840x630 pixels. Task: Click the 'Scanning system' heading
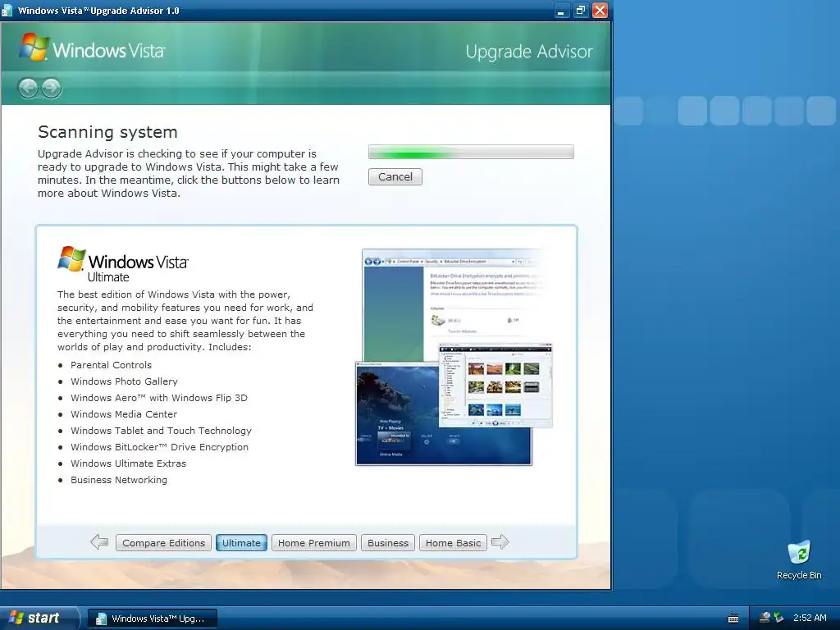[x=107, y=132]
